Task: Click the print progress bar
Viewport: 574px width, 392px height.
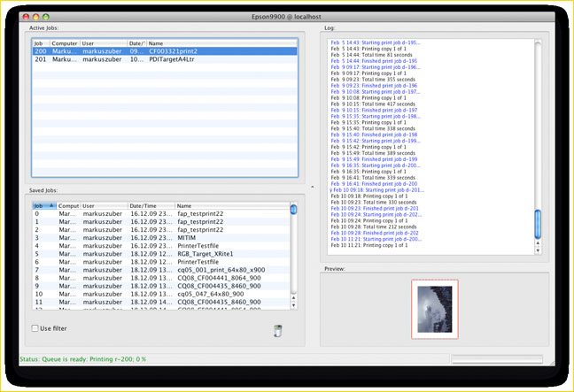Action: pos(497,359)
